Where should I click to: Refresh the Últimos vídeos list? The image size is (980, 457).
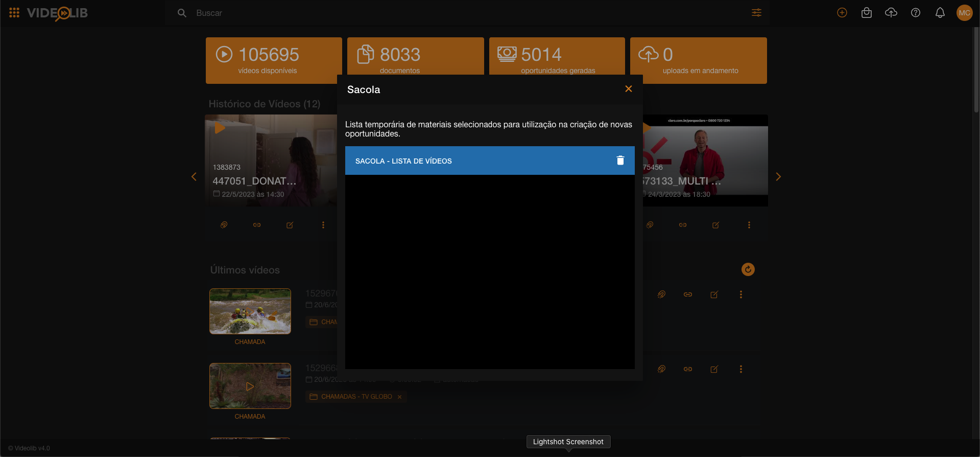[748, 269]
